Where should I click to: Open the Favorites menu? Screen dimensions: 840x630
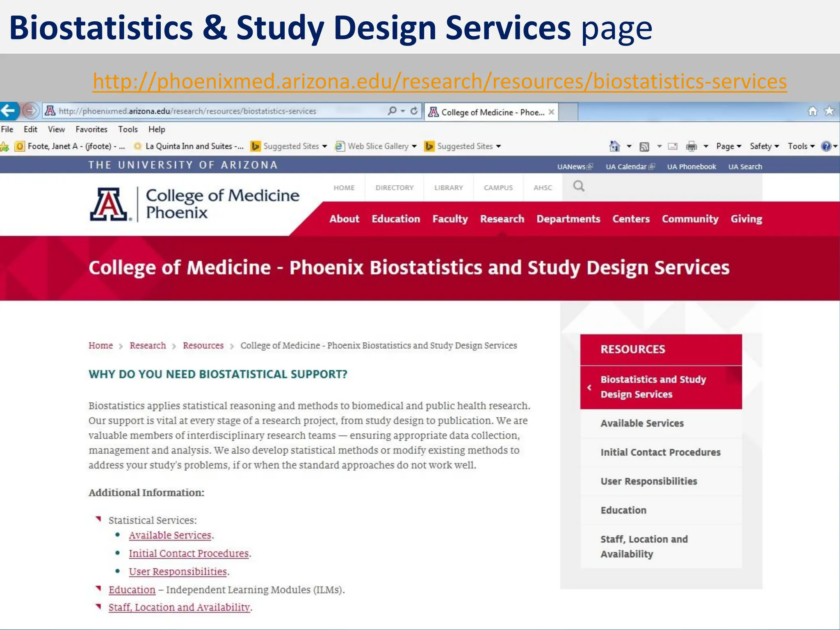click(x=91, y=130)
